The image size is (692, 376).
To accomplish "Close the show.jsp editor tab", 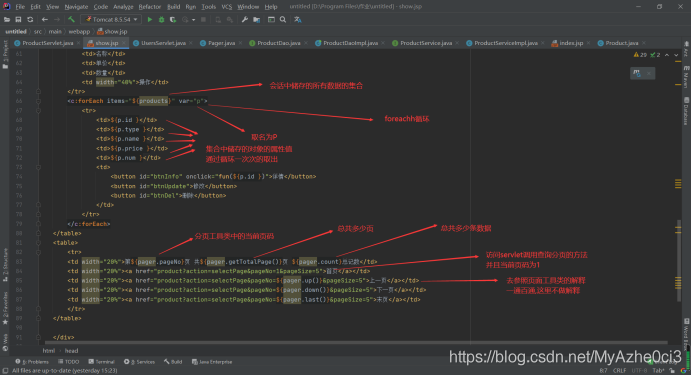I will pyautogui.click(x=124, y=43).
